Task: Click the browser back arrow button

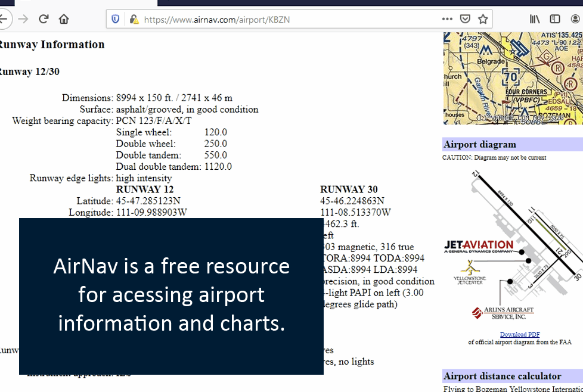Action: tap(4, 18)
